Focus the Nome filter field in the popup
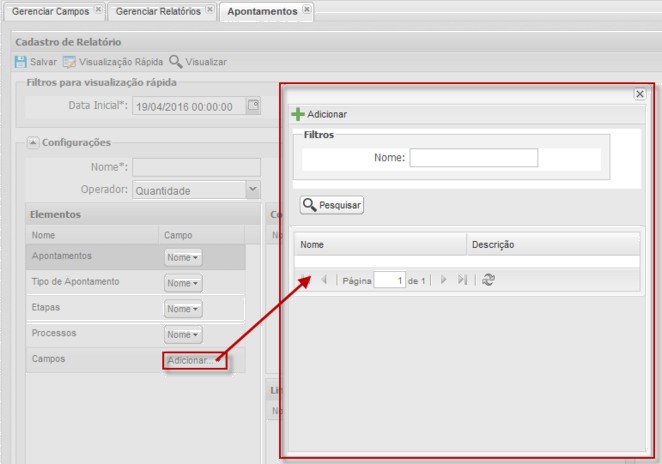 click(x=473, y=157)
